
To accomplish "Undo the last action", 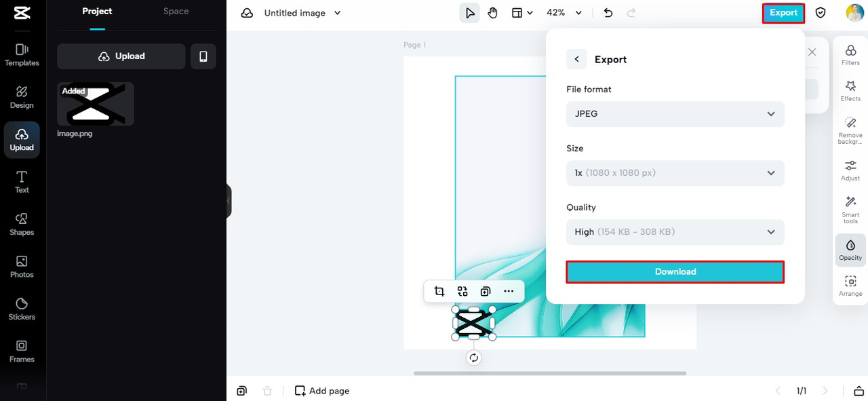I will [x=608, y=13].
